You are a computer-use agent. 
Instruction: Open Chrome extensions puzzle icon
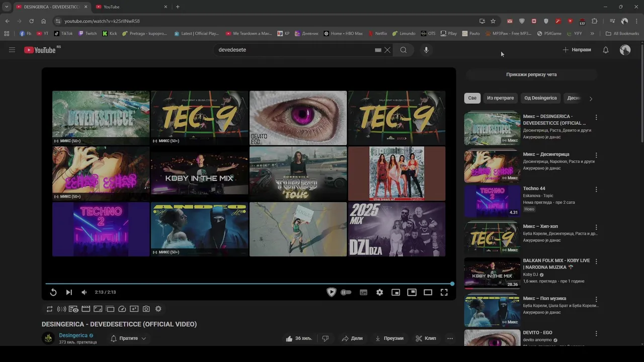594,21
